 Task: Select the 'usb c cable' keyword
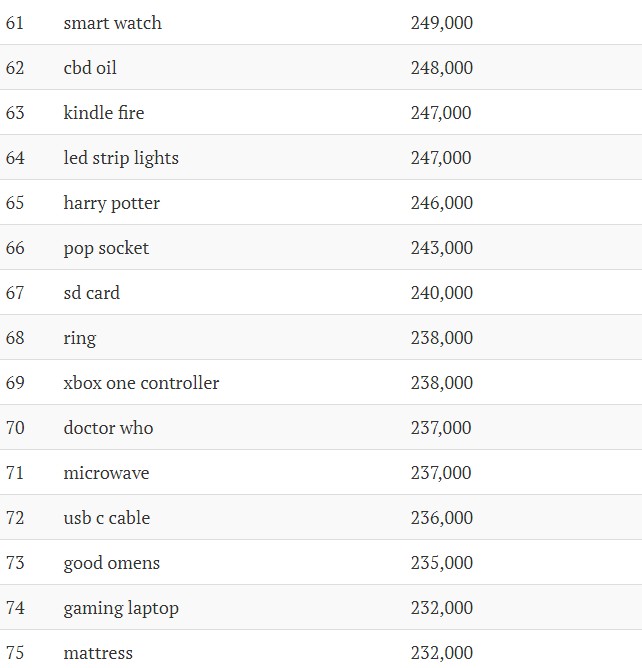107,518
